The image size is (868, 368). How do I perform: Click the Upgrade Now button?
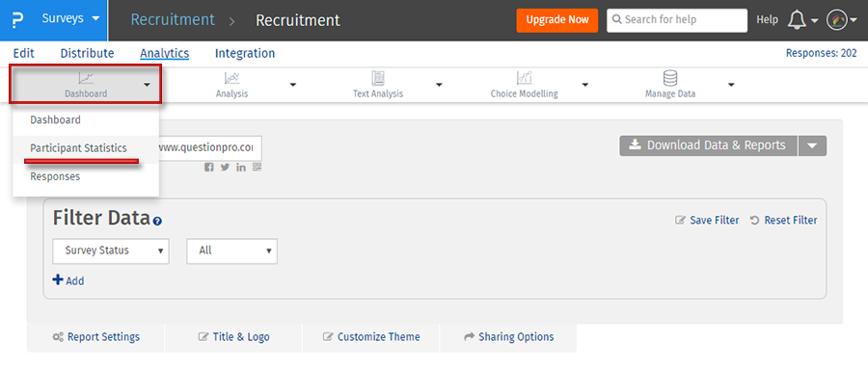[556, 20]
